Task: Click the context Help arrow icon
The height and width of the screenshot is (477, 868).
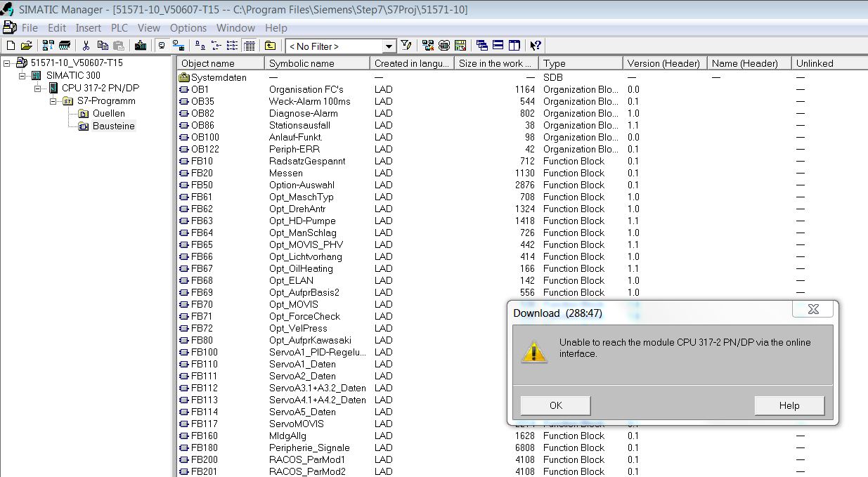Action: tap(536, 46)
